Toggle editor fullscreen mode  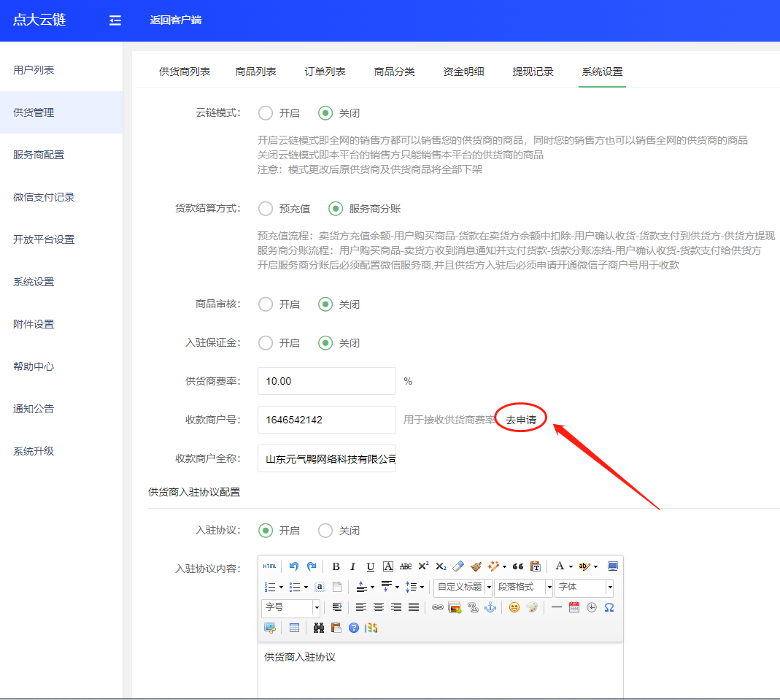point(613,566)
